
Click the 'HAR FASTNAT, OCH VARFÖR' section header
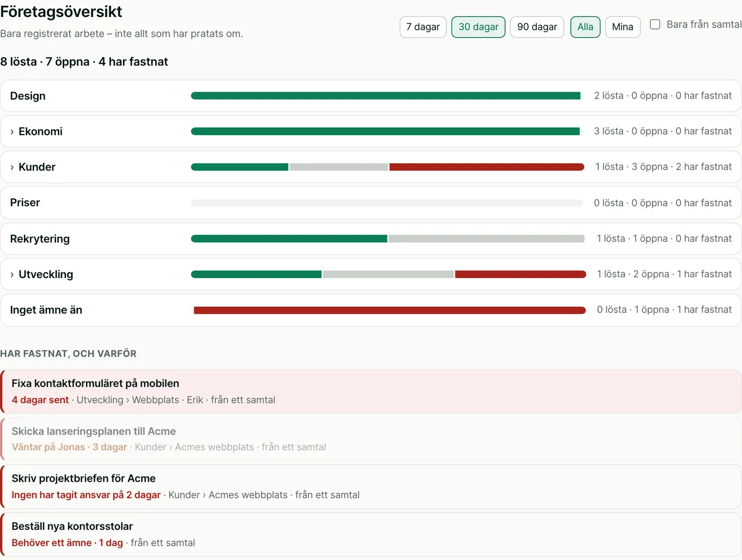click(68, 353)
